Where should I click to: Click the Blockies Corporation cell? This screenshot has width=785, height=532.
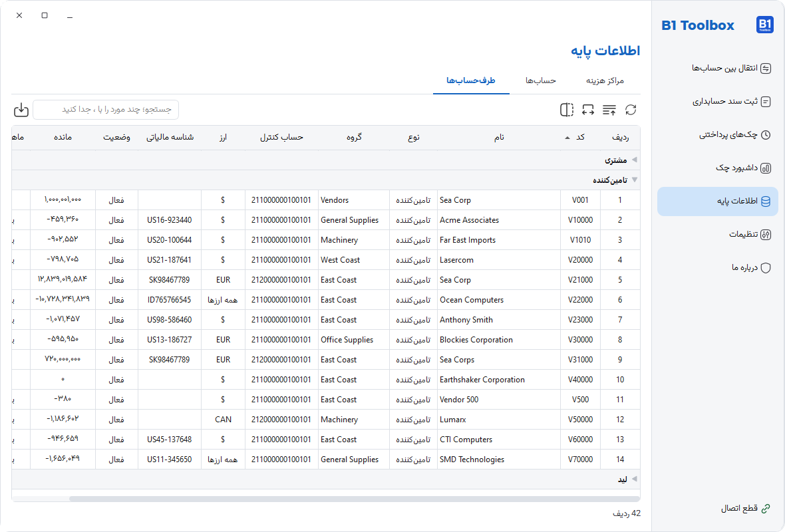499,340
